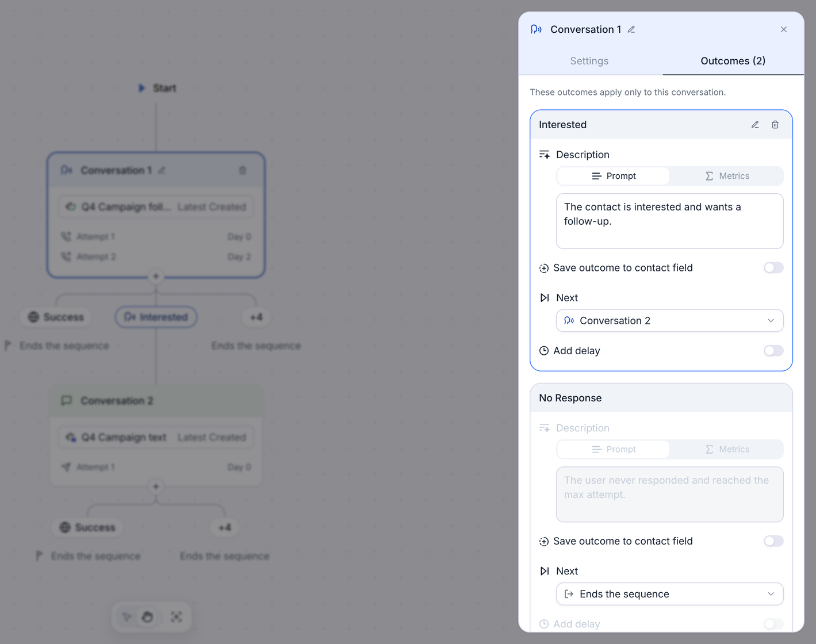816x644 pixels.
Task: Click the Interested outcome pill on canvas
Action: 156,317
